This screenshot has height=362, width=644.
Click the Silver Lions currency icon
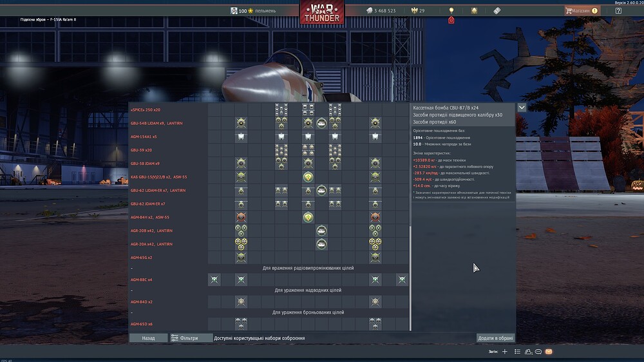(x=369, y=11)
